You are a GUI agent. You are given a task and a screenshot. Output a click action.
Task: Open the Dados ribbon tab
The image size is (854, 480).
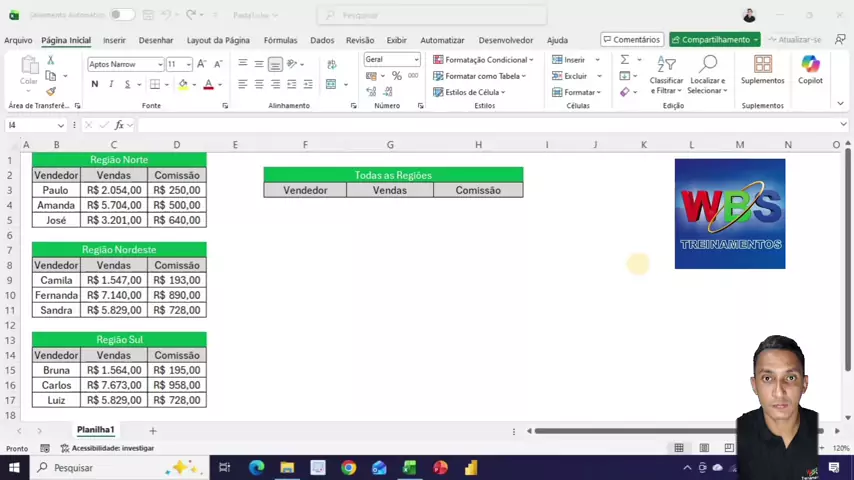322,40
